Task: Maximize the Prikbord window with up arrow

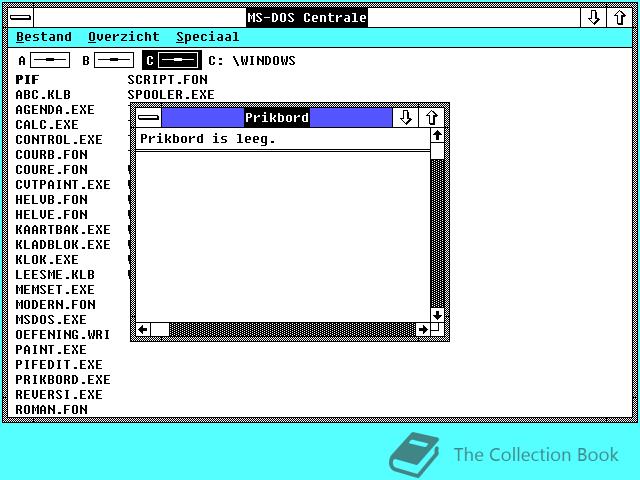Action: pos(431,118)
